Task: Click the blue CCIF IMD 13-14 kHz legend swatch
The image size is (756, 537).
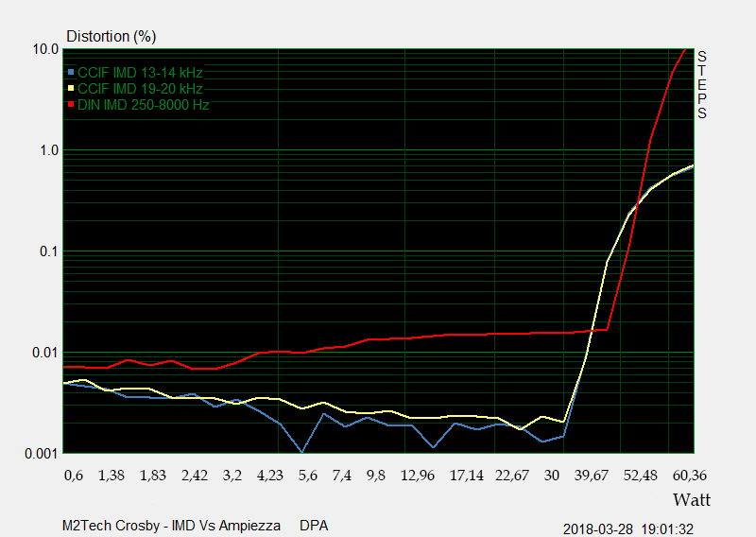Action: point(72,73)
